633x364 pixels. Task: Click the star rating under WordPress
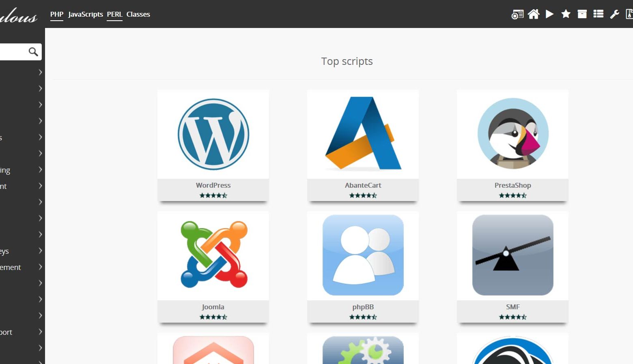pyautogui.click(x=213, y=195)
